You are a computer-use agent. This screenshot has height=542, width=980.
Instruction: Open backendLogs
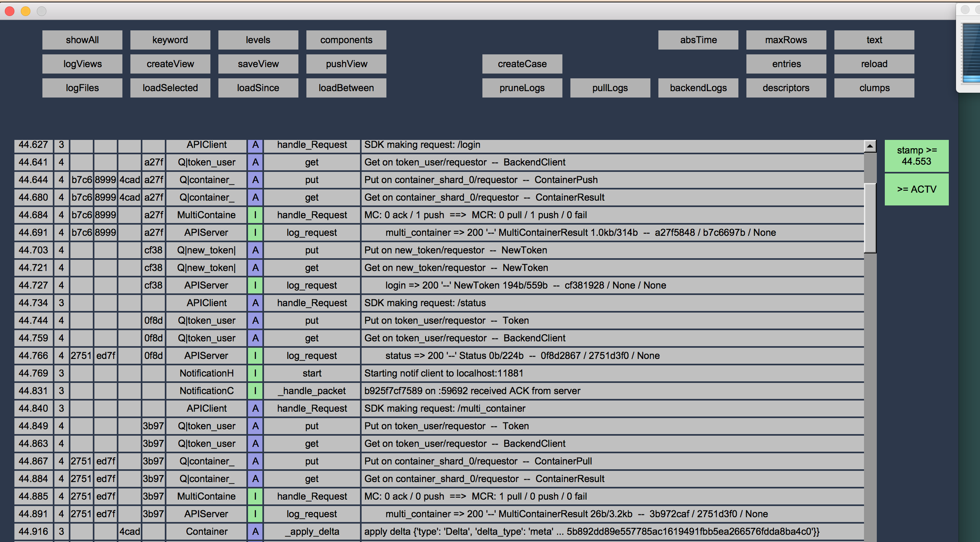tap(698, 88)
